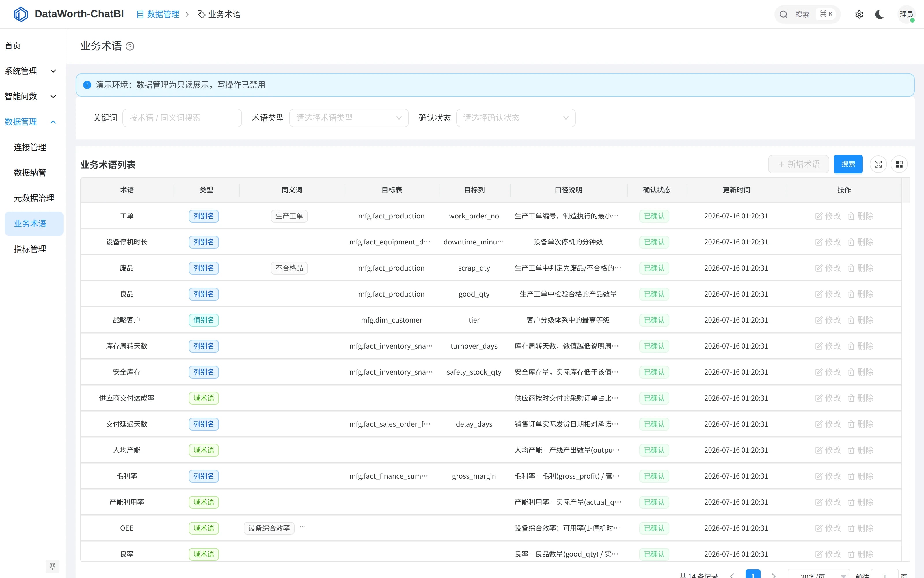Click help icon beside 业务术语 title
The height and width of the screenshot is (578, 924).
click(130, 46)
